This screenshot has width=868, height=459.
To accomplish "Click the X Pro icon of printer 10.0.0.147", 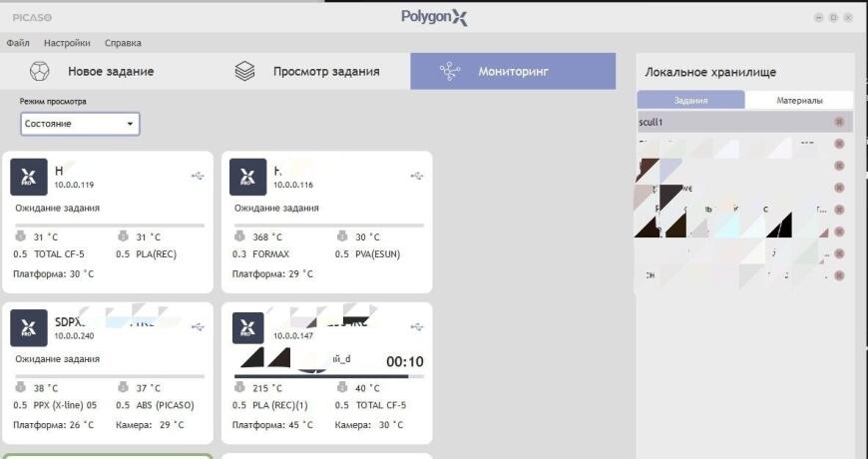I will coord(248,328).
